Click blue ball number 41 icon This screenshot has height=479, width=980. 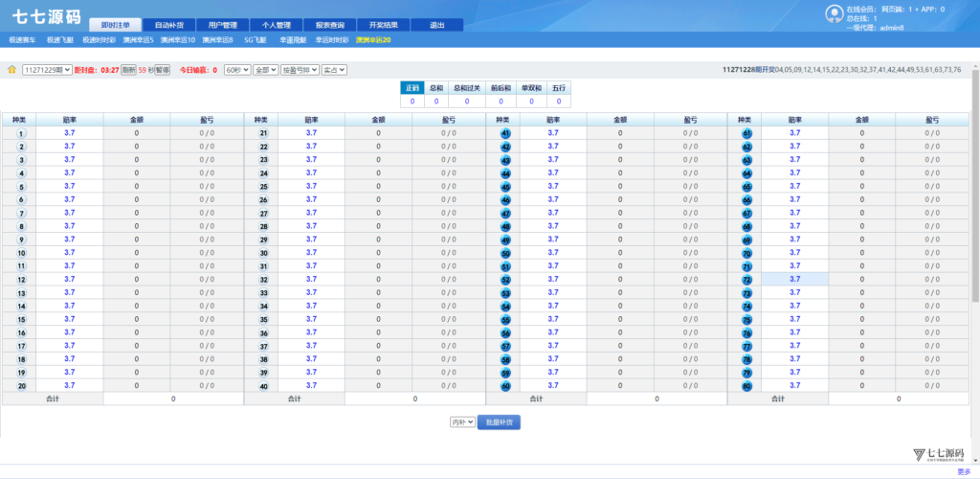coord(505,133)
